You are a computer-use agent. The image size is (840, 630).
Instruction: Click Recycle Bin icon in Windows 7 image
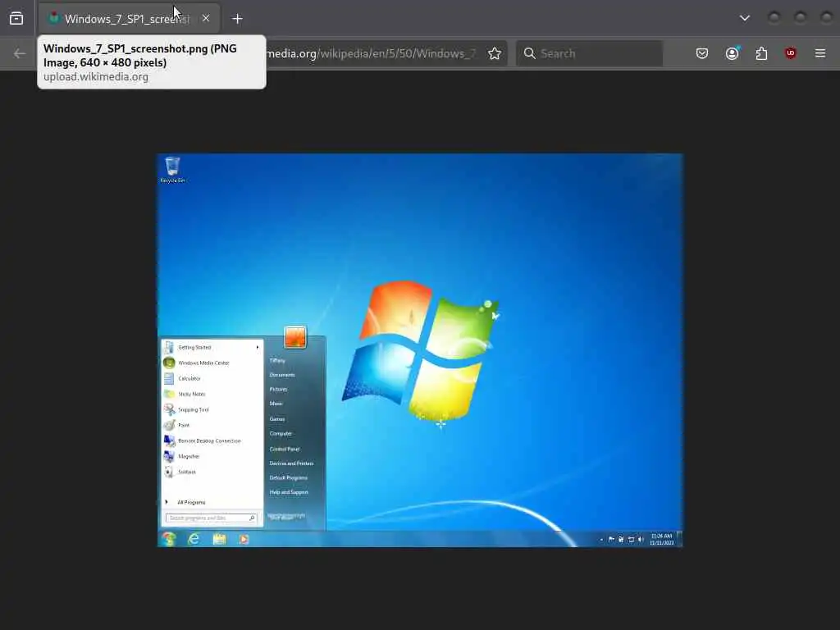coord(172,170)
